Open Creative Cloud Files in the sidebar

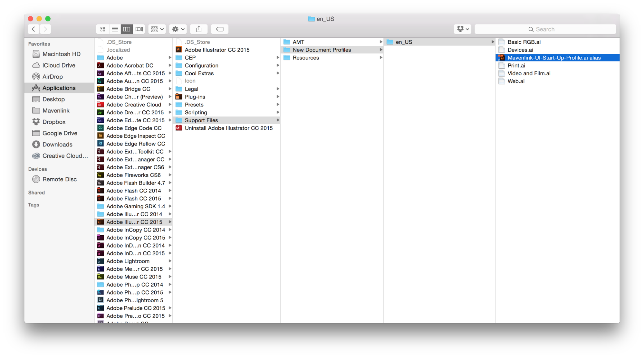[59, 156]
